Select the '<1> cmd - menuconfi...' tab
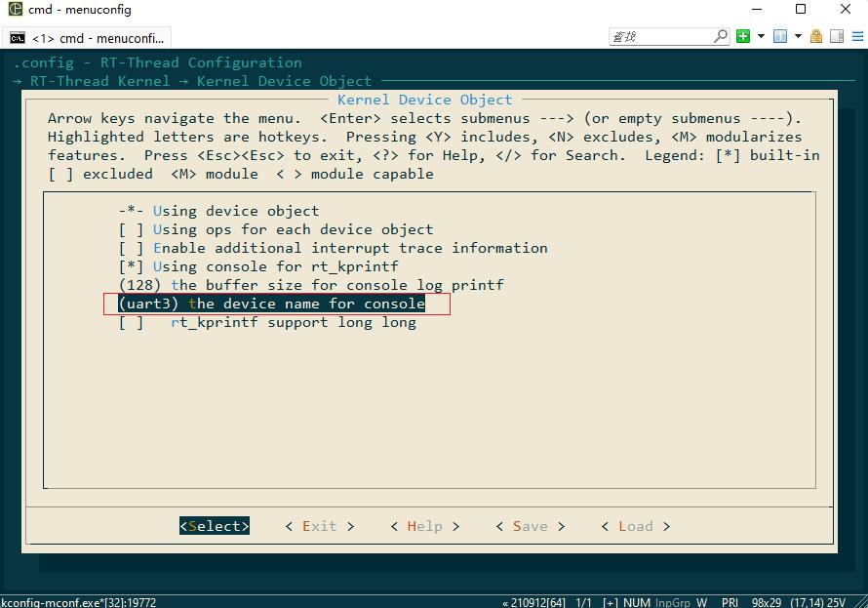This screenshot has width=868, height=608. click(x=87, y=38)
